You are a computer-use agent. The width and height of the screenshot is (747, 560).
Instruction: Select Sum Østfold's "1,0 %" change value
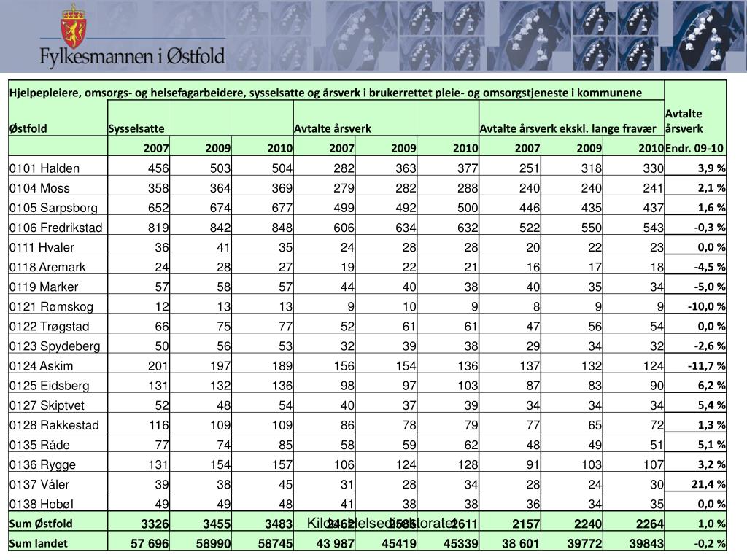pyautogui.click(x=712, y=524)
